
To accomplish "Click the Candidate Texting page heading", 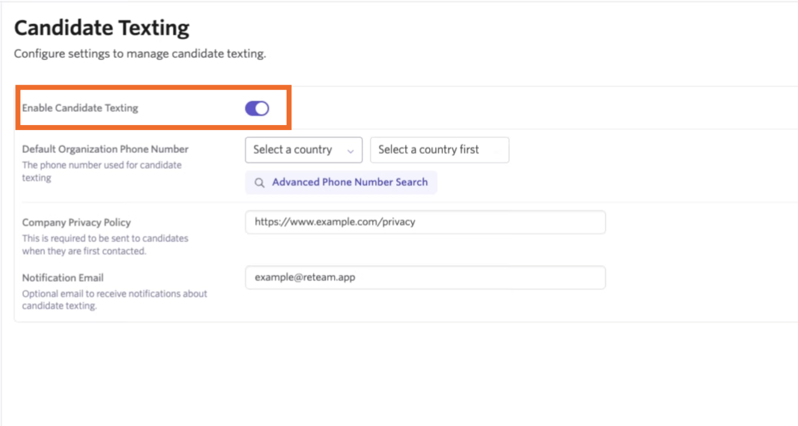I will tap(102, 27).
